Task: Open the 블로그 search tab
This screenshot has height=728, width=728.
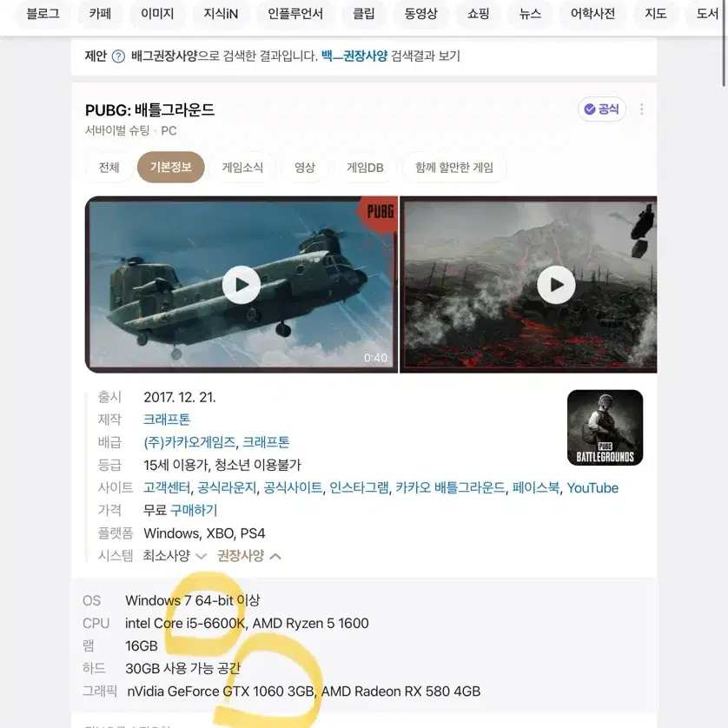Action: (x=43, y=14)
